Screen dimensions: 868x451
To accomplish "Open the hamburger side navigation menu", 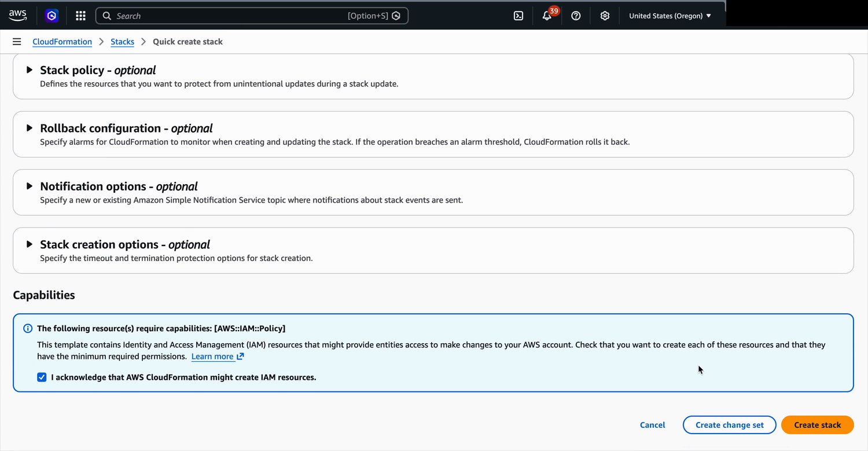I will pyautogui.click(x=17, y=42).
